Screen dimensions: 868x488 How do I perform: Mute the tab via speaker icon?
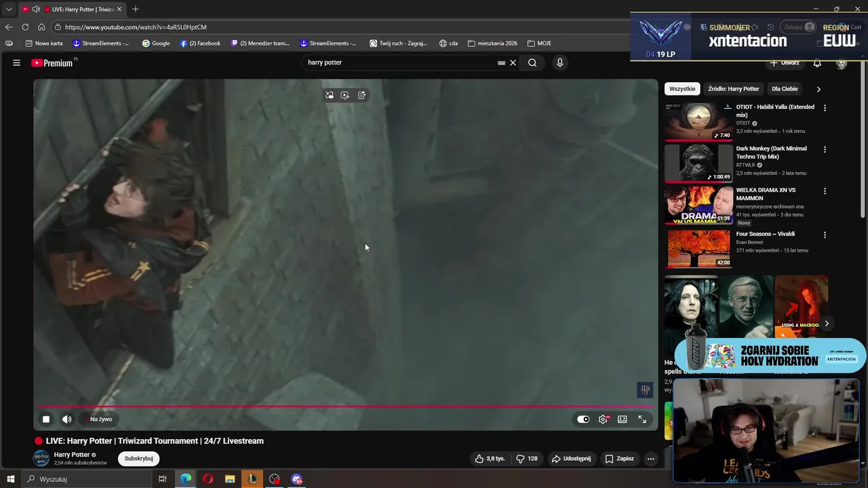36,9
